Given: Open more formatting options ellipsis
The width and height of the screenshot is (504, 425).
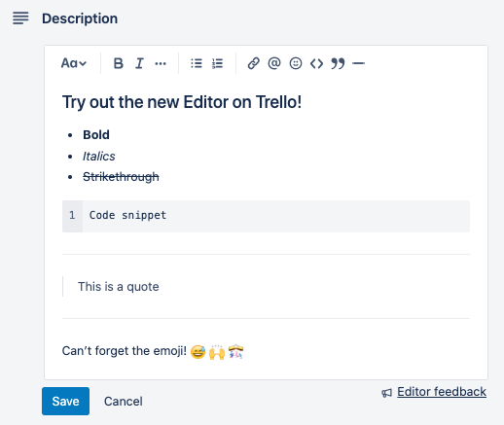Looking at the screenshot, I should (161, 63).
